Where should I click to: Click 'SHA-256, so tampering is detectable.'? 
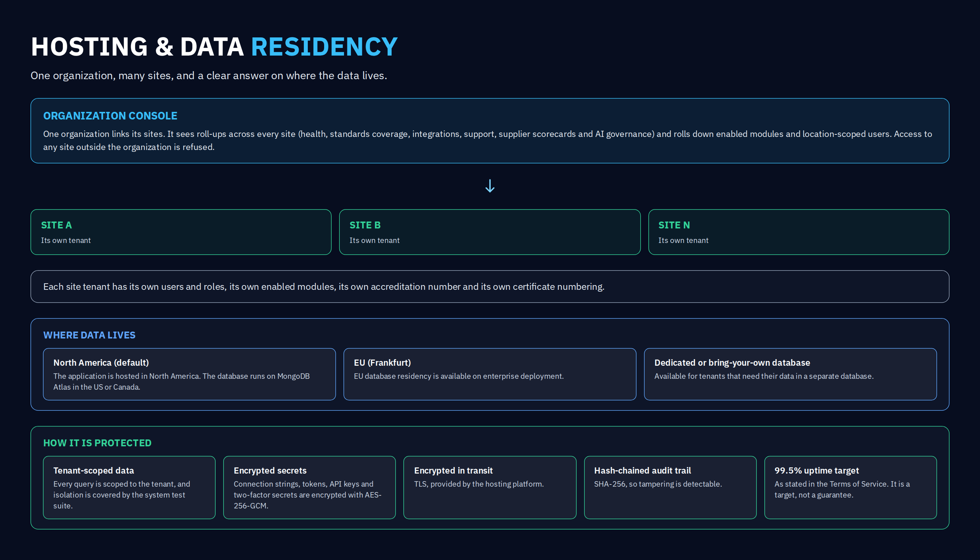pyautogui.click(x=658, y=484)
